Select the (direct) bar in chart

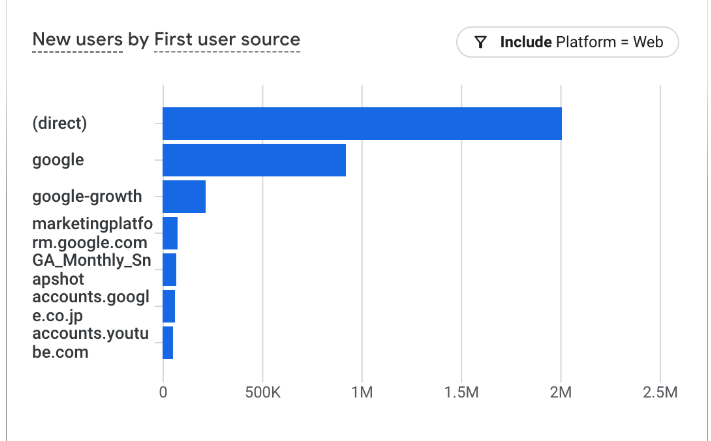coord(361,124)
